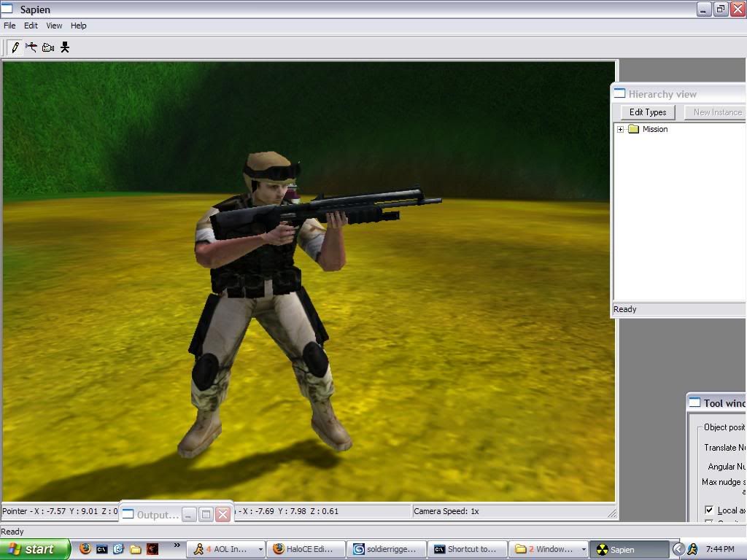Click the red-black quick launch icon
The image size is (747, 560).
click(152, 549)
